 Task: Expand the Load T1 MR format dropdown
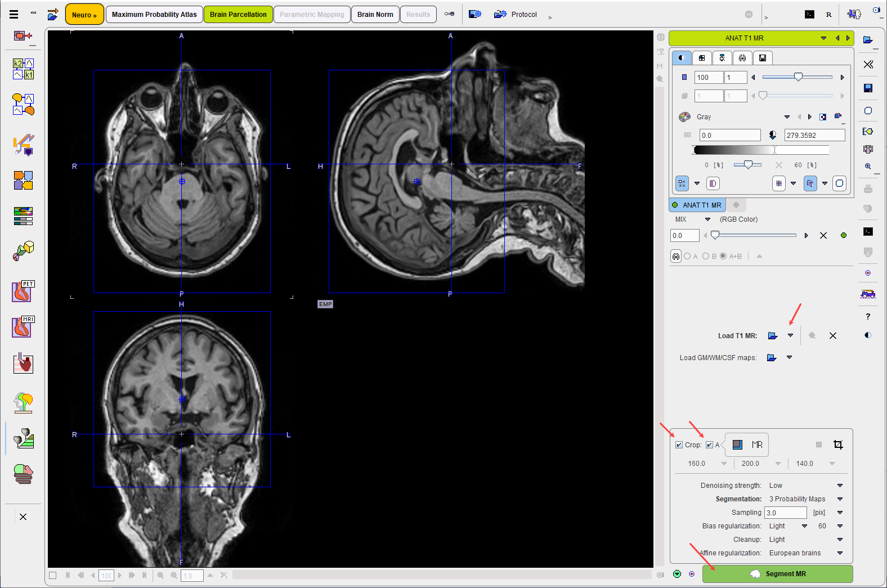click(791, 336)
